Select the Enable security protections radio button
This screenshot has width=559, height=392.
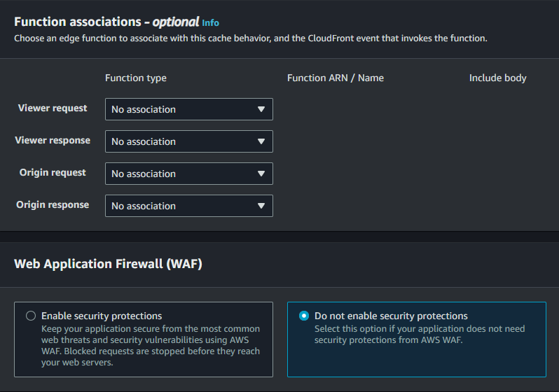pos(31,316)
